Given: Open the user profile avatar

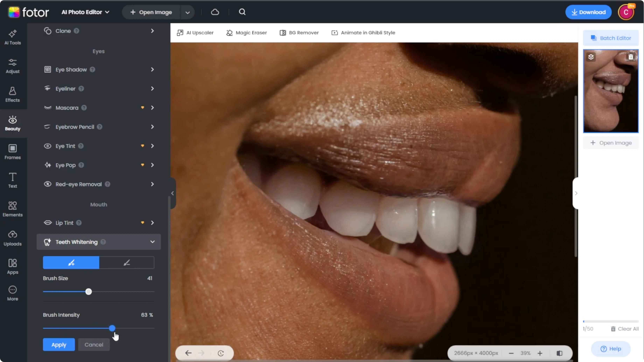Looking at the screenshot, I should point(626,12).
